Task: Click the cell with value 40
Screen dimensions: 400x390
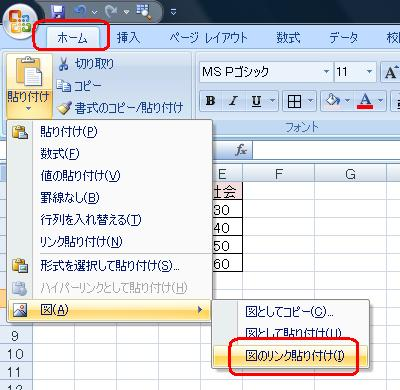Action: coord(227,228)
